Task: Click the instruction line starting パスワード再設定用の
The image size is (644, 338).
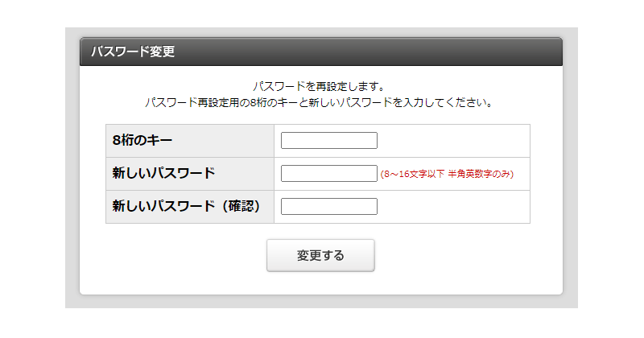Action: click(320, 103)
